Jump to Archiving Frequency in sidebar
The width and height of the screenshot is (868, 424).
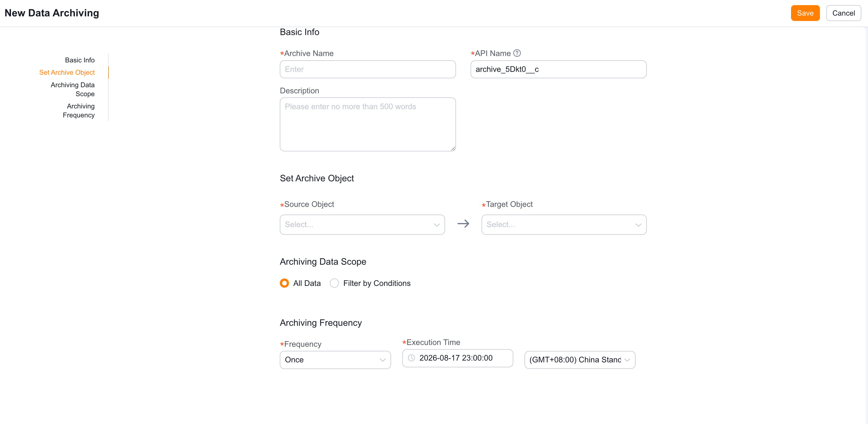79,110
